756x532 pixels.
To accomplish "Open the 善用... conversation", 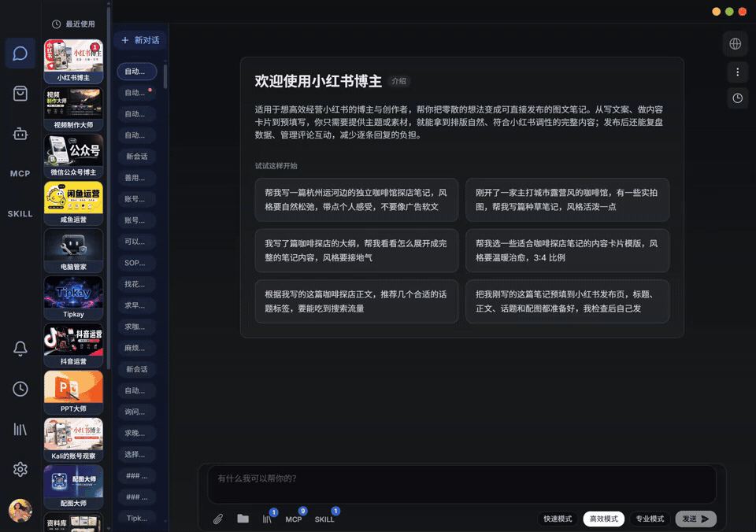I will (137, 178).
